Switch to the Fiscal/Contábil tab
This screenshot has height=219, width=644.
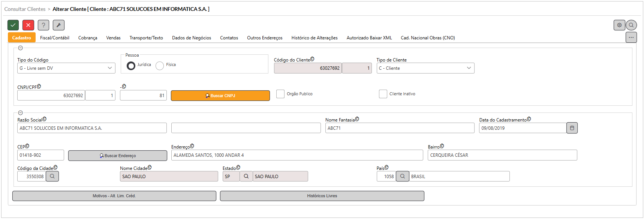pyautogui.click(x=55, y=38)
